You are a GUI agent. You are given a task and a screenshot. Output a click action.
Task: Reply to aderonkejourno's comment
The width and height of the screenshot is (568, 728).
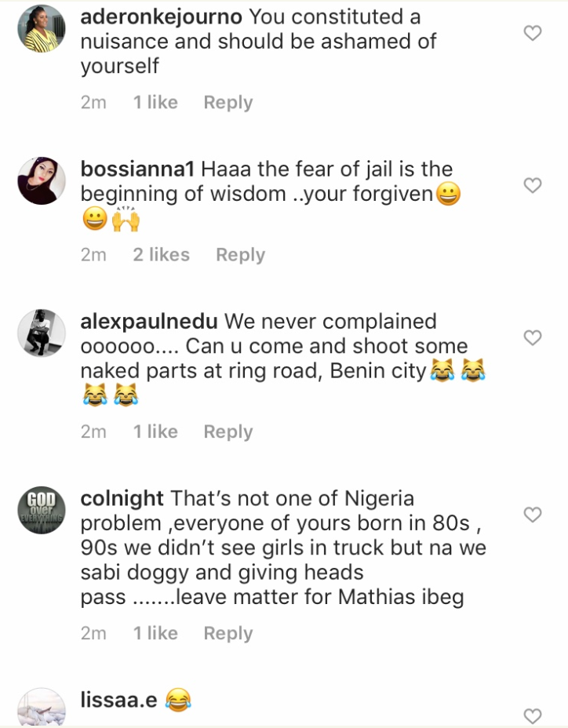(x=228, y=103)
